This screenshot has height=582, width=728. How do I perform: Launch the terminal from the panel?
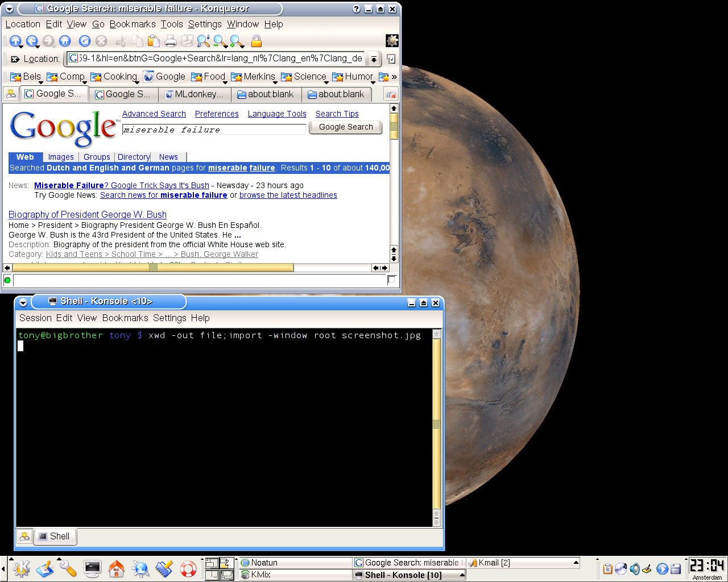pos(92,568)
